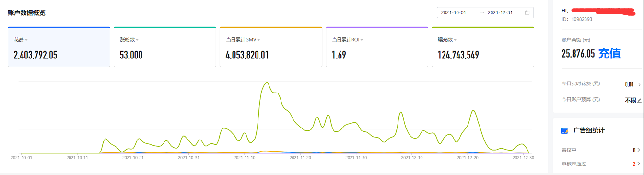Click the 2021-10-21 axis label
The width and height of the screenshot is (644, 175).
133,157
